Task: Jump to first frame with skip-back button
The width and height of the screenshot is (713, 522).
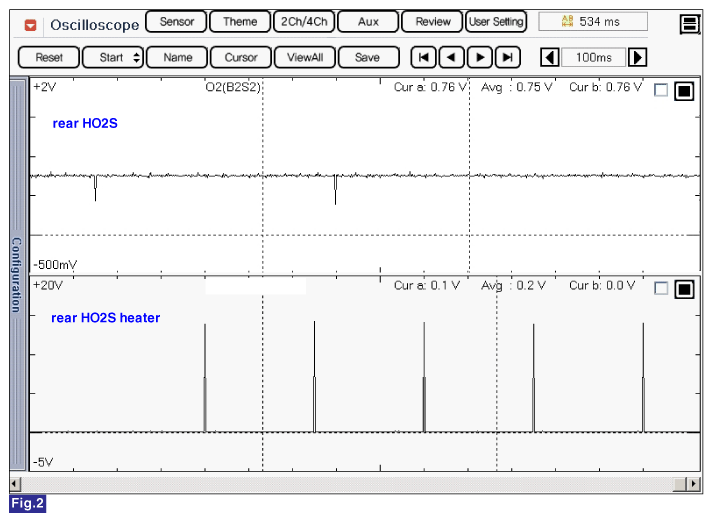Action: [424, 58]
